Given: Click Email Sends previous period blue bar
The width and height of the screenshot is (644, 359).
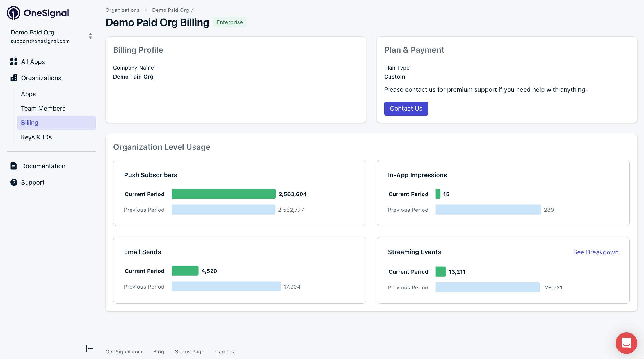Looking at the screenshot, I should point(226,286).
